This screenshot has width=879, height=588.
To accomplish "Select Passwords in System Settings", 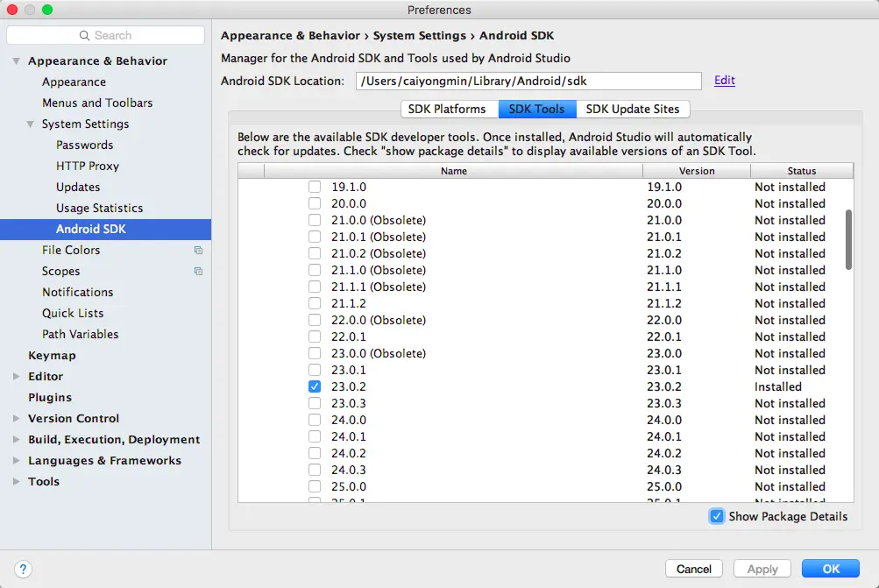I will [85, 145].
